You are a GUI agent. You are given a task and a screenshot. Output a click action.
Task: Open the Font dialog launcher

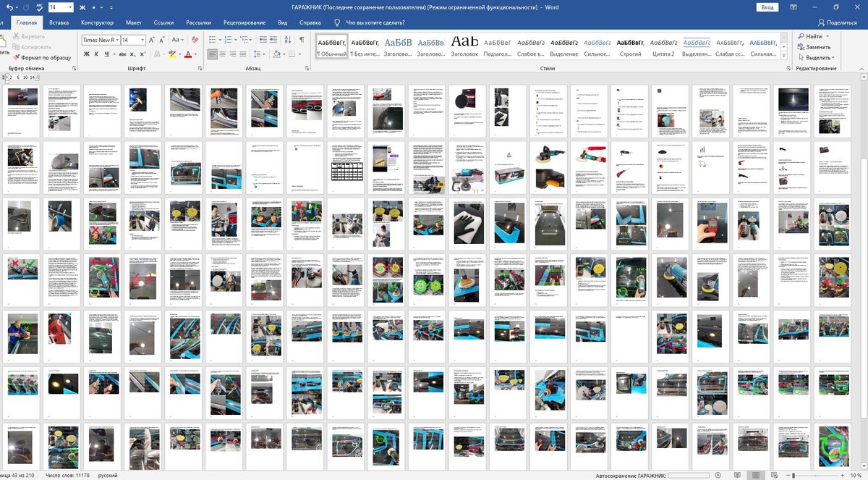click(x=200, y=68)
